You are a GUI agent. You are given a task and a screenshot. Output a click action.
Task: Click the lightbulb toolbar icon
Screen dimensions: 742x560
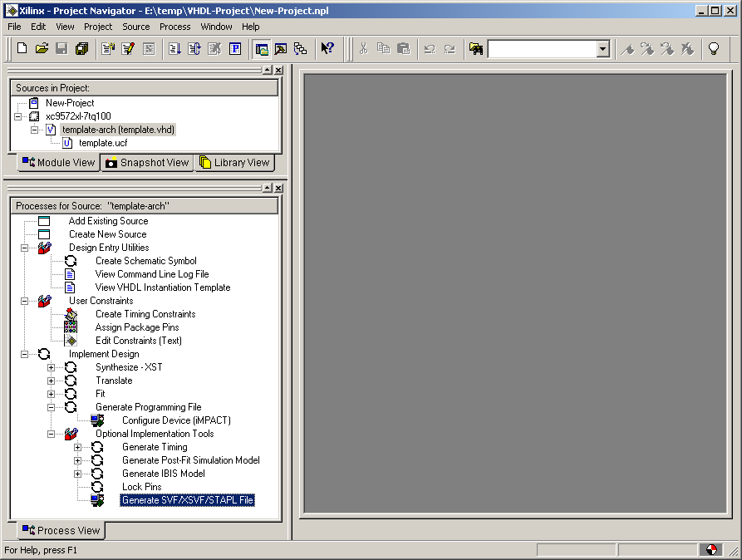(x=714, y=48)
